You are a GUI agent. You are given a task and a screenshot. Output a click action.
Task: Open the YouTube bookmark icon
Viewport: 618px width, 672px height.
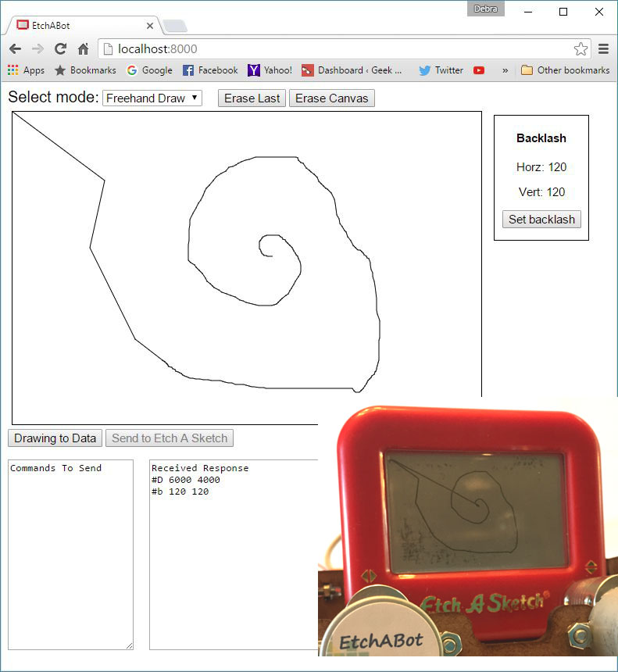tap(479, 70)
